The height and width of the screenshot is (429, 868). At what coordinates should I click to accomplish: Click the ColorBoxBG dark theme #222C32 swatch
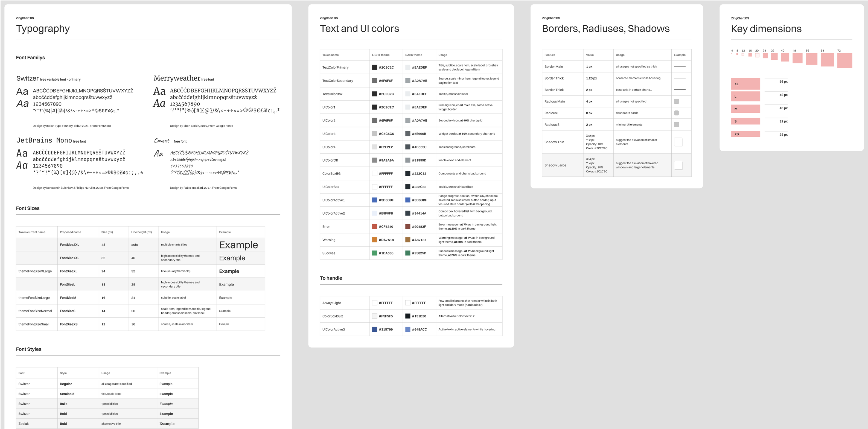(x=408, y=174)
